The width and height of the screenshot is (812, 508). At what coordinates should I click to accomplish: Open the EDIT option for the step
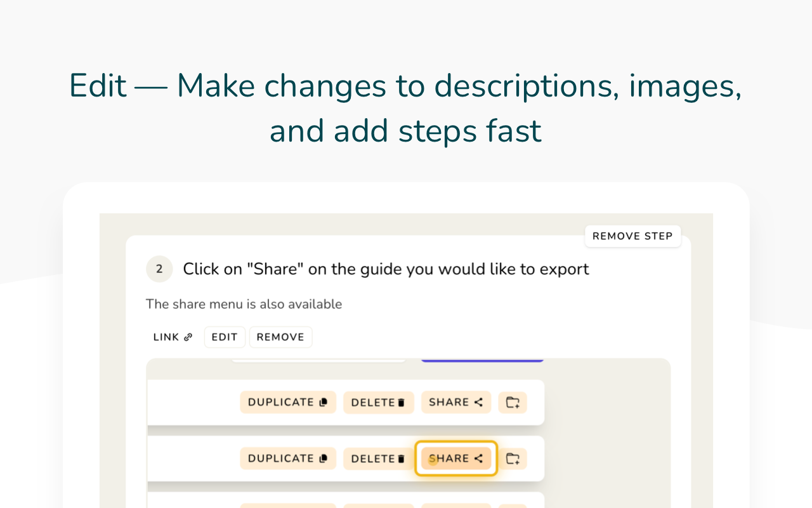coord(225,337)
